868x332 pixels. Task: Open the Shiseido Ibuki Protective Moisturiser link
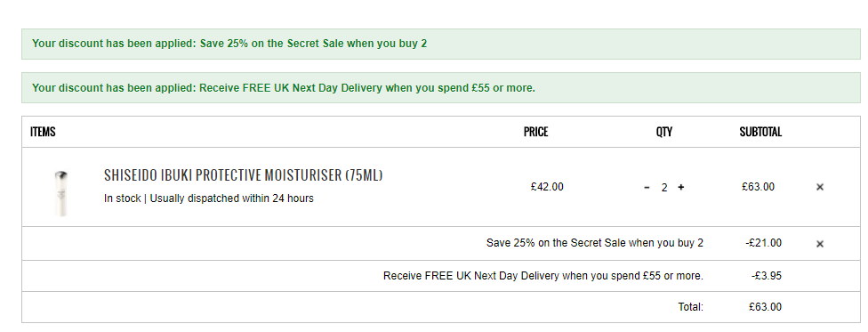(x=243, y=175)
